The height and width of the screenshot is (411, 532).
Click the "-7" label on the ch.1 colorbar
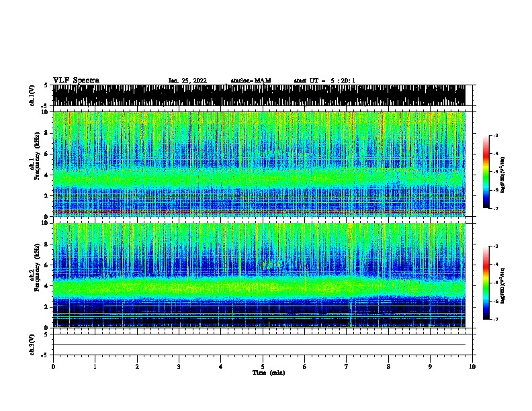pos(495,208)
